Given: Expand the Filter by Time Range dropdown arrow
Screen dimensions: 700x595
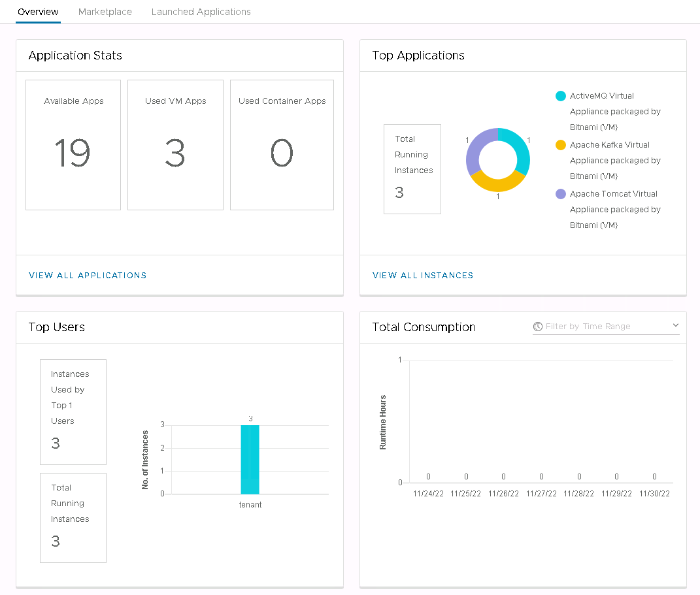Looking at the screenshot, I should point(675,325).
